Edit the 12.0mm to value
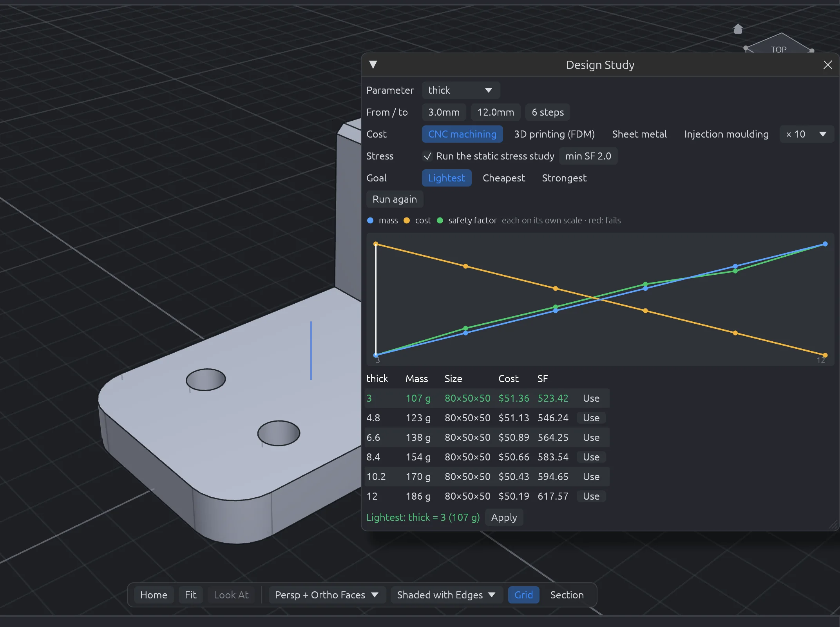Image resolution: width=840 pixels, height=627 pixels. point(496,112)
